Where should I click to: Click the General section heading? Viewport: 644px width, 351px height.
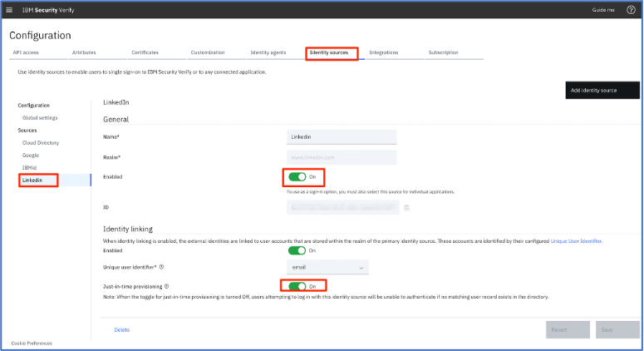[116, 119]
